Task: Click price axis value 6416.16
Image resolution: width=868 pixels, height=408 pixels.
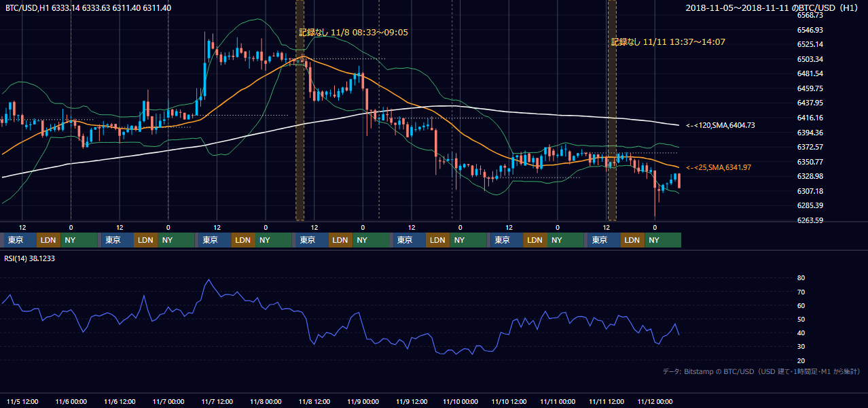Action: [x=810, y=118]
